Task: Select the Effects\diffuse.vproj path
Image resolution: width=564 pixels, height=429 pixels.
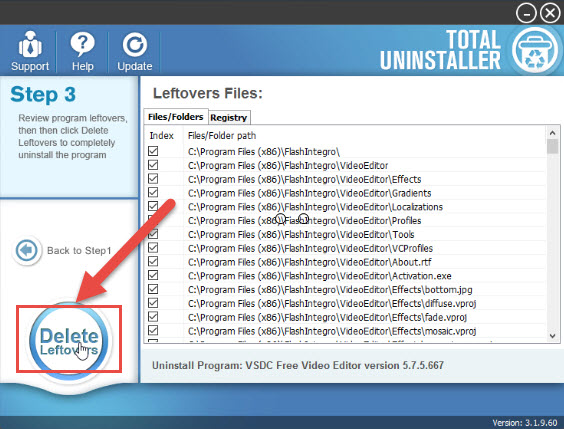Action: pyautogui.click(x=332, y=304)
